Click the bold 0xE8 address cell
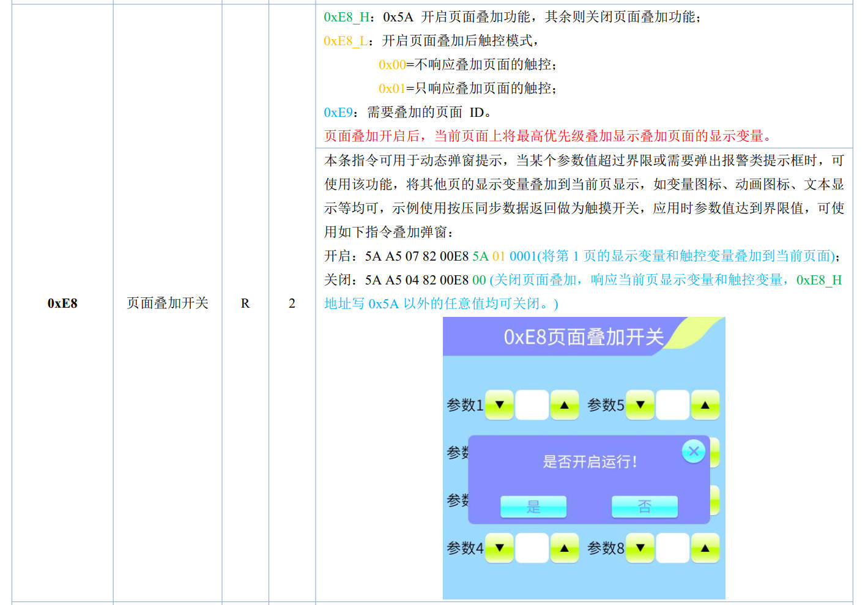The image size is (868, 605). [x=62, y=303]
